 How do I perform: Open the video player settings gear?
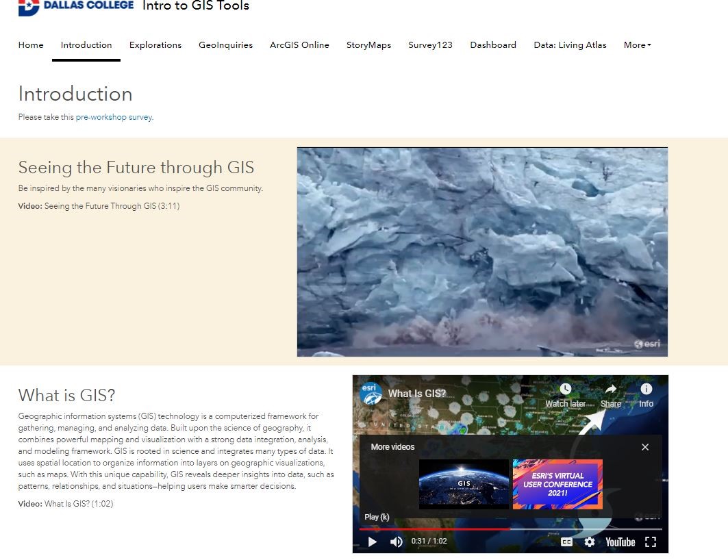tap(590, 542)
